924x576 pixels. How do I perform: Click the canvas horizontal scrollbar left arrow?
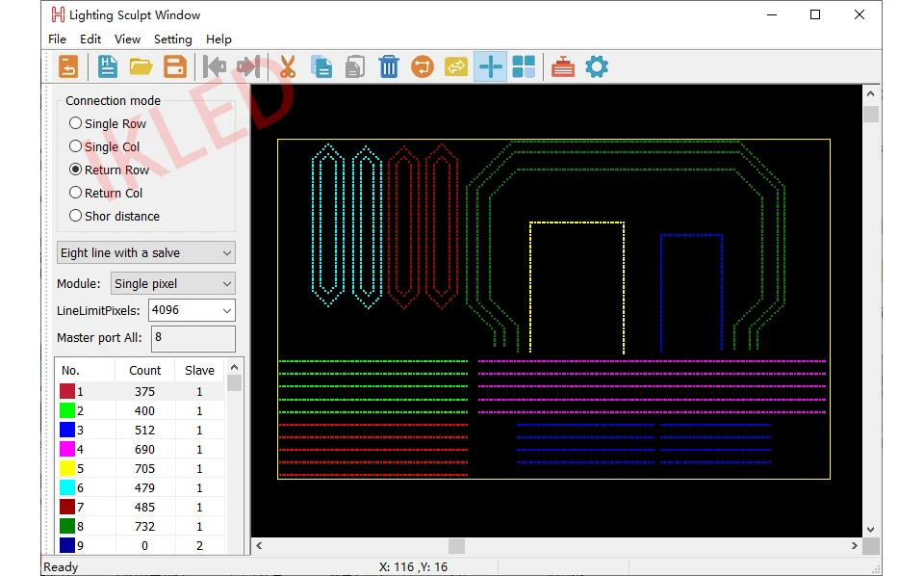[259, 546]
